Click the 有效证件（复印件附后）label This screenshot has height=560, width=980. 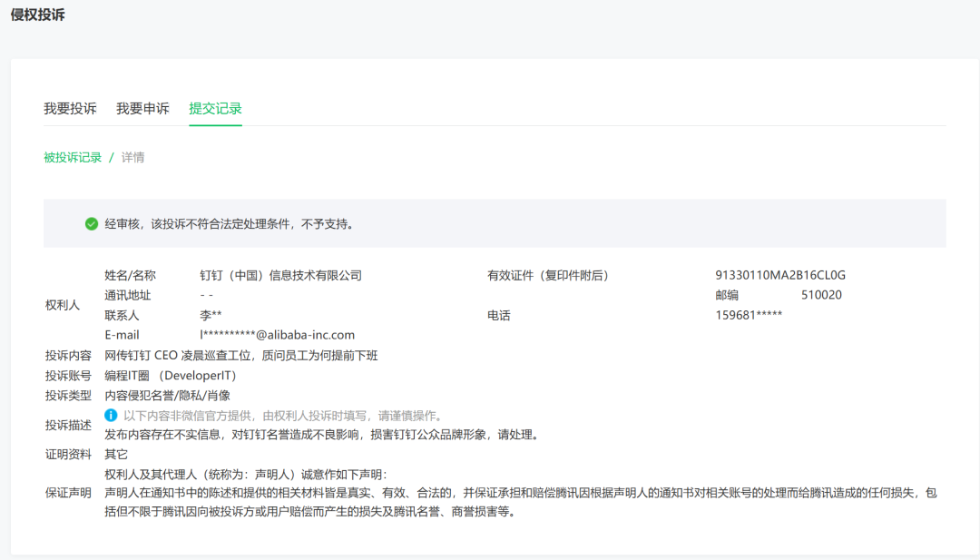[548, 276]
